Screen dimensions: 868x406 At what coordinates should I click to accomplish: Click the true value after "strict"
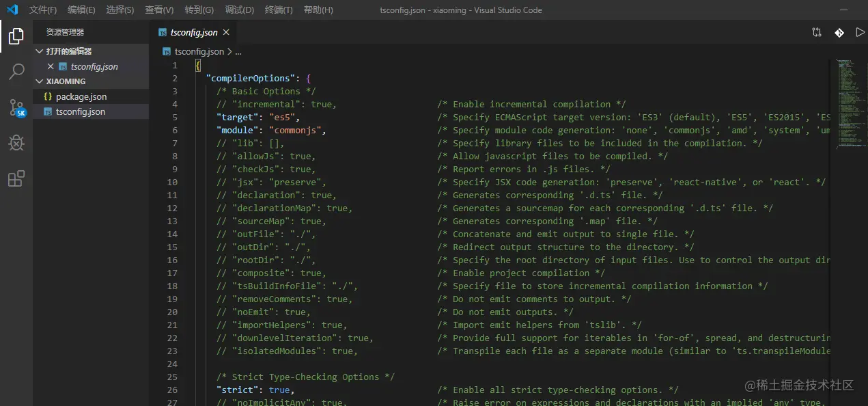(x=279, y=390)
